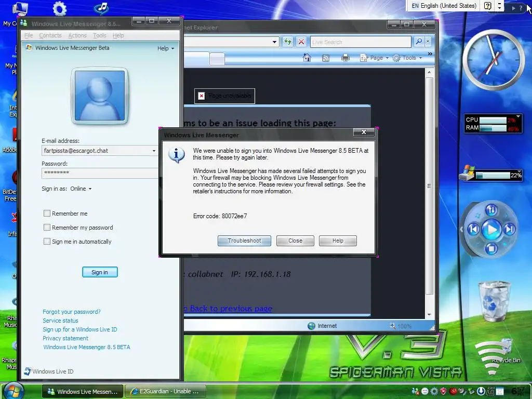The width and height of the screenshot is (532, 399).
Task: Click the play button on the media widget
Action: click(x=491, y=230)
